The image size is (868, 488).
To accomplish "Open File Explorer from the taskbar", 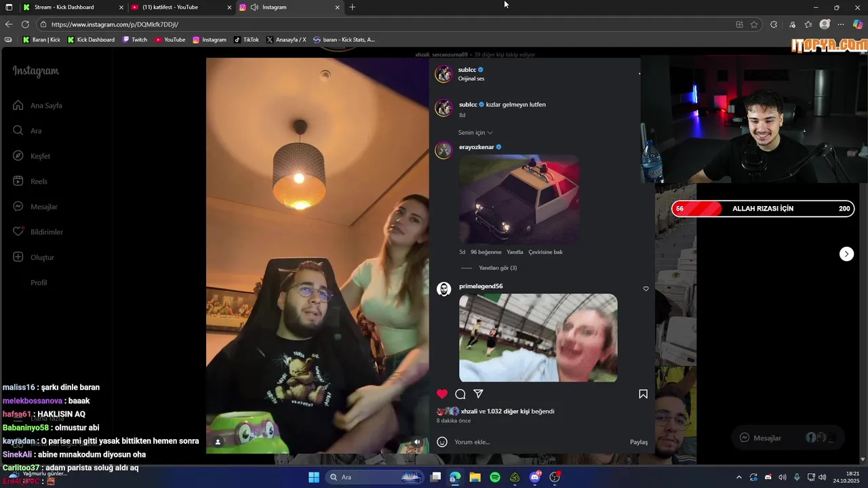I will [x=475, y=477].
